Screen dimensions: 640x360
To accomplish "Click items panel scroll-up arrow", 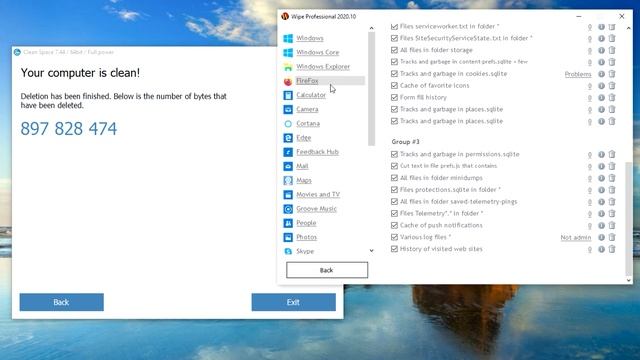I will (x=629, y=28).
